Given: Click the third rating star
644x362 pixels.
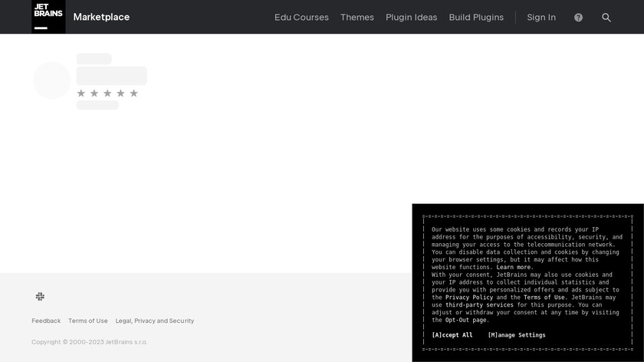Looking at the screenshot, I should tap(107, 93).
